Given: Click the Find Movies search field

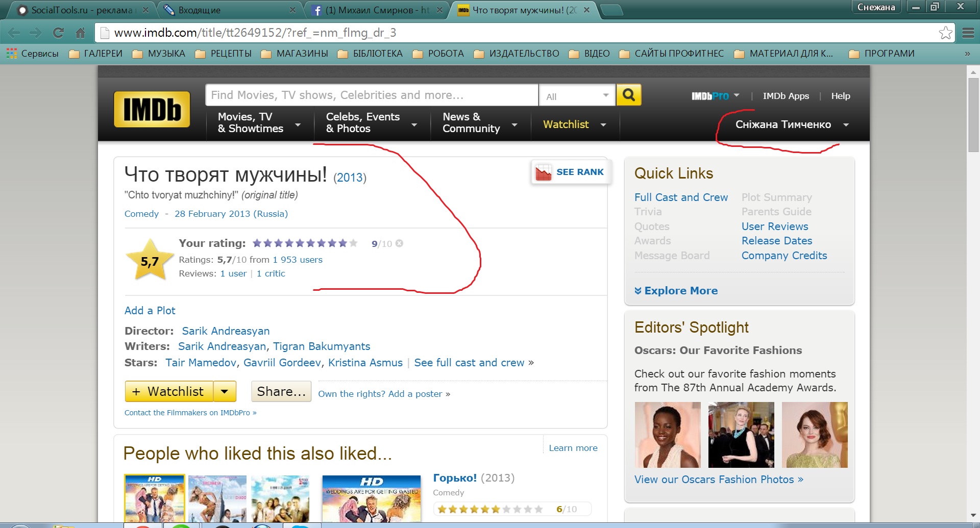Looking at the screenshot, I should [372, 95].
